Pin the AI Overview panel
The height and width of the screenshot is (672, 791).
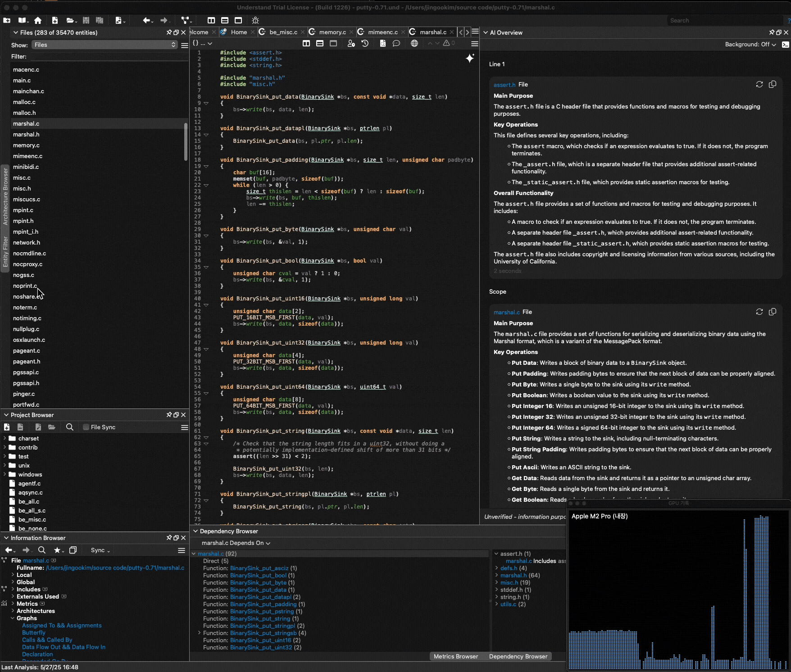tap(772, 32)
